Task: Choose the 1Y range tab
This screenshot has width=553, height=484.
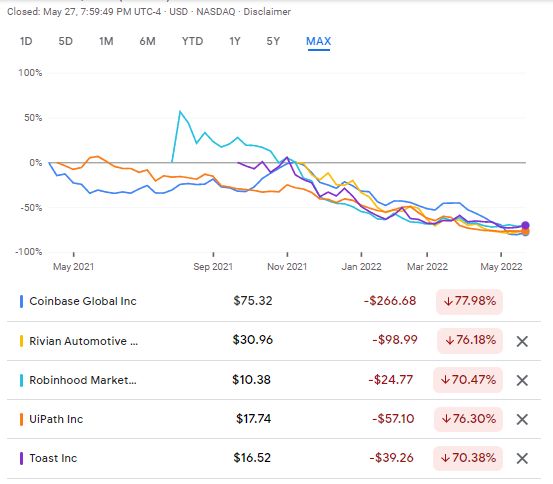Action: (235, 41)
